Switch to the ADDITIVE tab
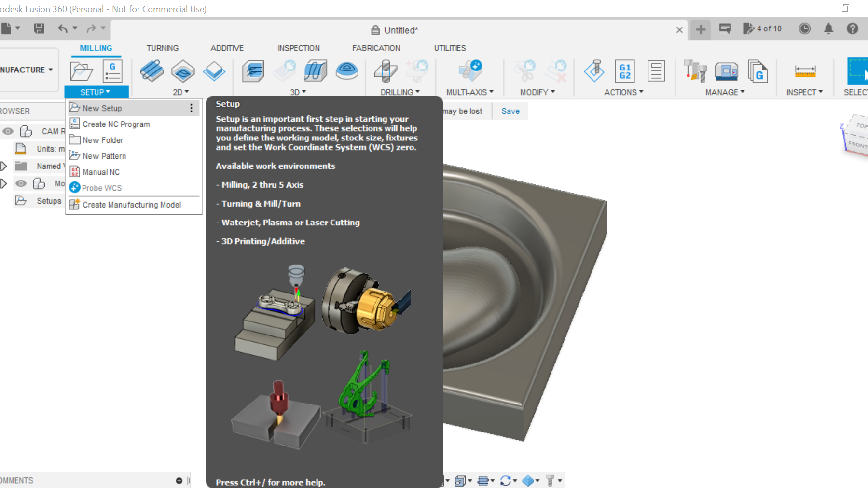 pyautogui.click(x=227, y=48)
